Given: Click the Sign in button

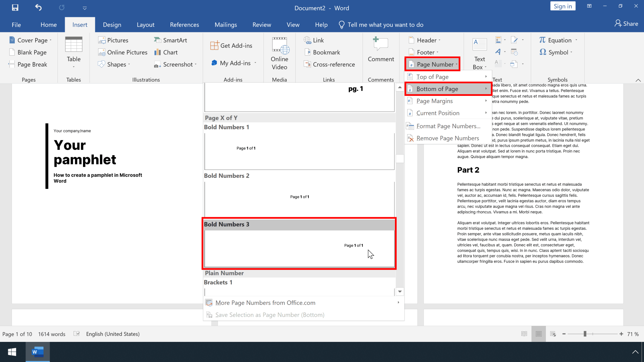Looking at the screenshot, I should click(563, 6).
